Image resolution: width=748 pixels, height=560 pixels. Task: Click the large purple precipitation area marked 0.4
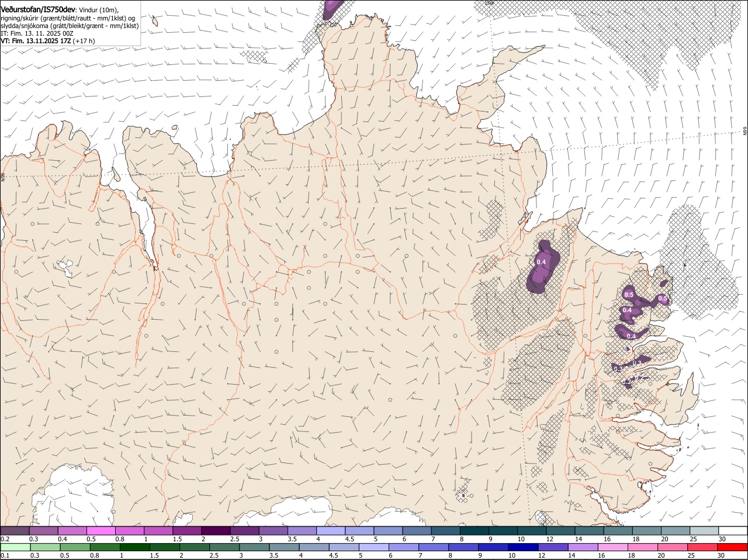click(543, 267)
